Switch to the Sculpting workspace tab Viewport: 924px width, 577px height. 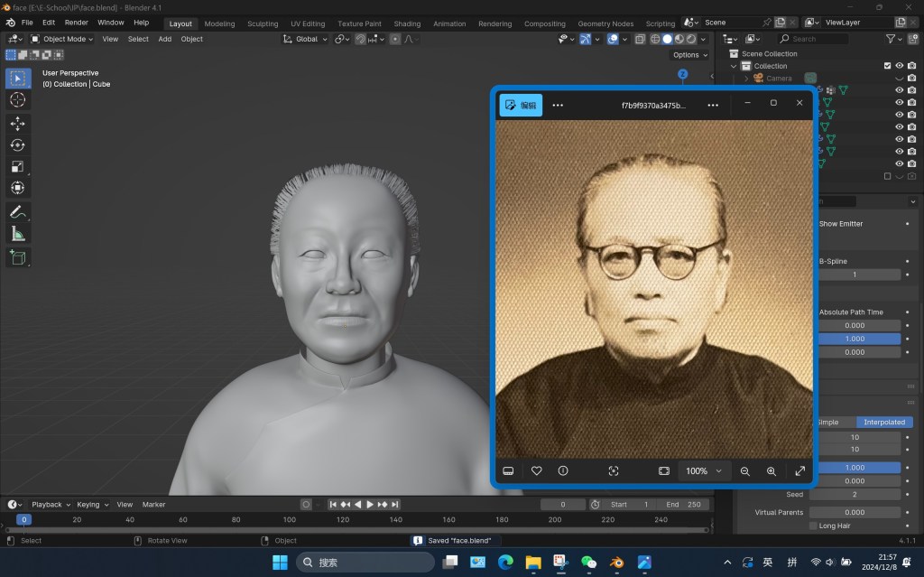pos(263,23)
